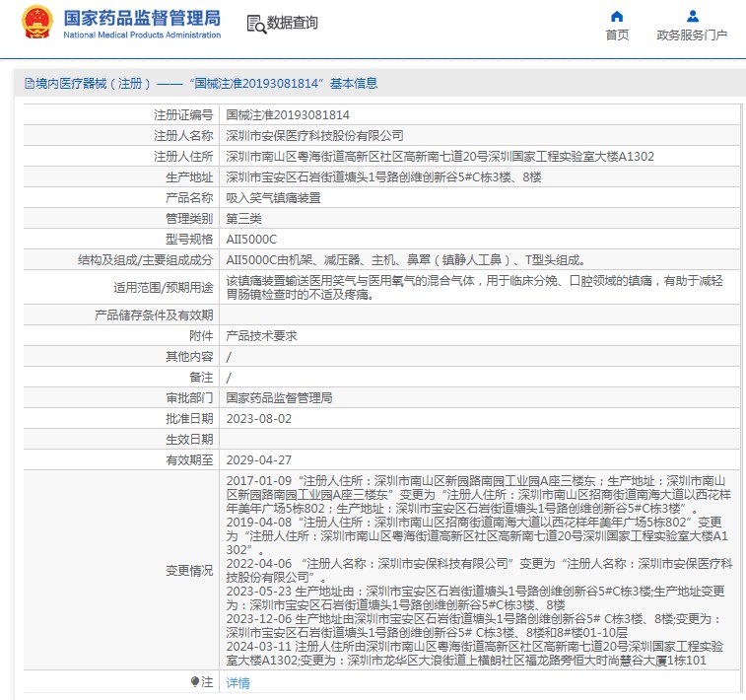Select model spec AII5000C
This screenshot has width=746, height=700.
(x=251, y=239)
